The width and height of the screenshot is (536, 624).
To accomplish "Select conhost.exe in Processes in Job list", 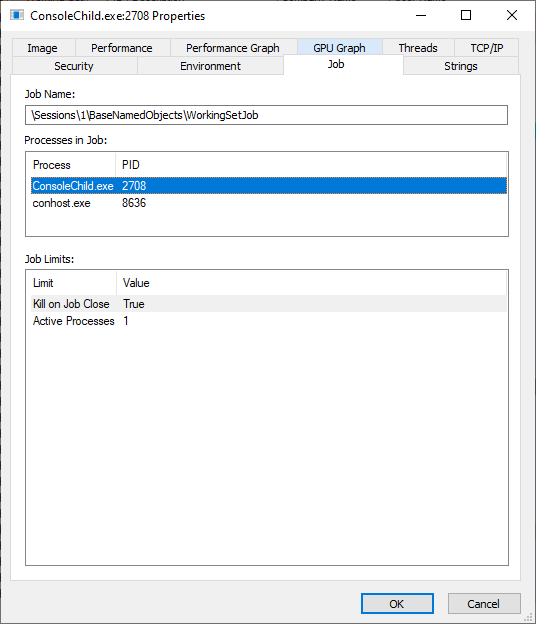I will coord(269,203).
